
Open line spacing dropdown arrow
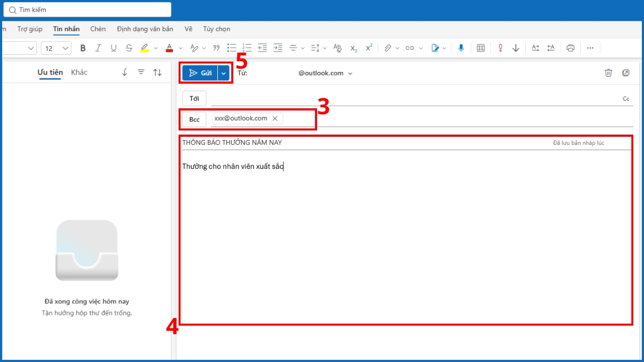coord(325,48)
